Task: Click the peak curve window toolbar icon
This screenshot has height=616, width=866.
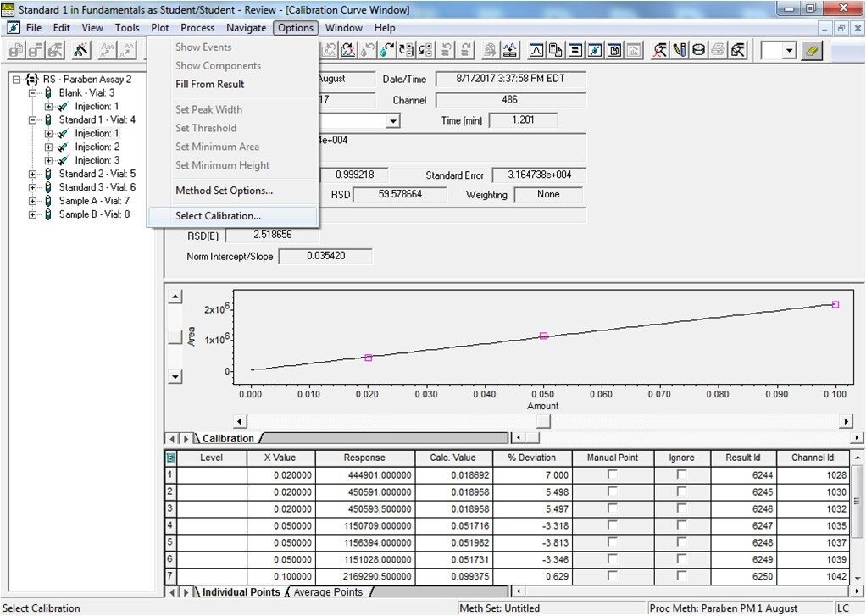Action: click(x=536, y=50)
